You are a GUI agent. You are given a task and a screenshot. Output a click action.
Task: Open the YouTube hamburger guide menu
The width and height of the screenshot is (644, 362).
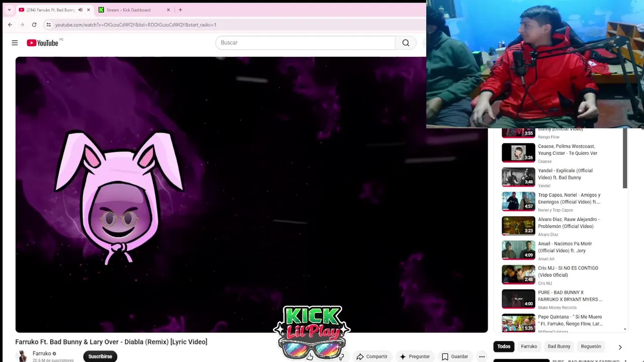click(15, 43)
